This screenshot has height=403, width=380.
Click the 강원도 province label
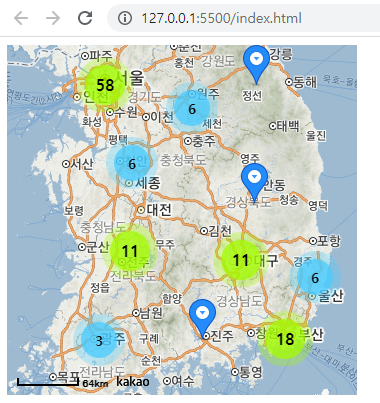point(218,61)
